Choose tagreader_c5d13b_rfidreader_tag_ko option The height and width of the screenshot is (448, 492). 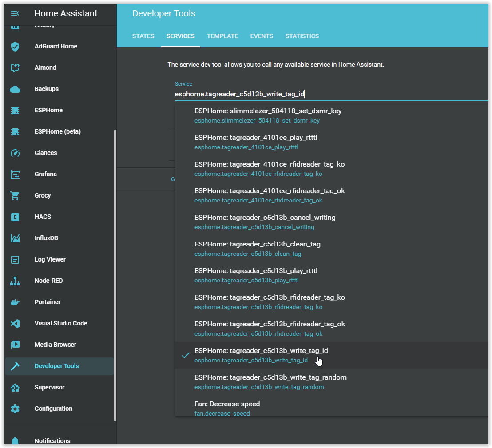pyautogui.click(x=331, y=302)
